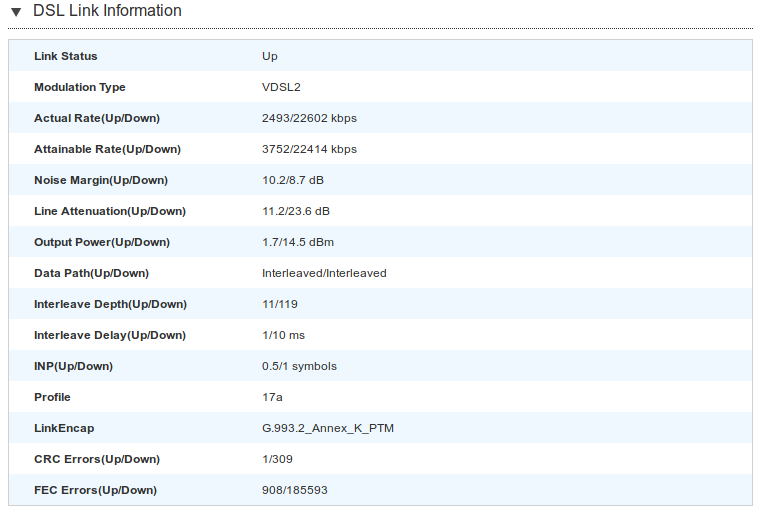This screenshot has height=518, width=763.
Task: Select the Link Status value Up
Action: tap(270, 56)
